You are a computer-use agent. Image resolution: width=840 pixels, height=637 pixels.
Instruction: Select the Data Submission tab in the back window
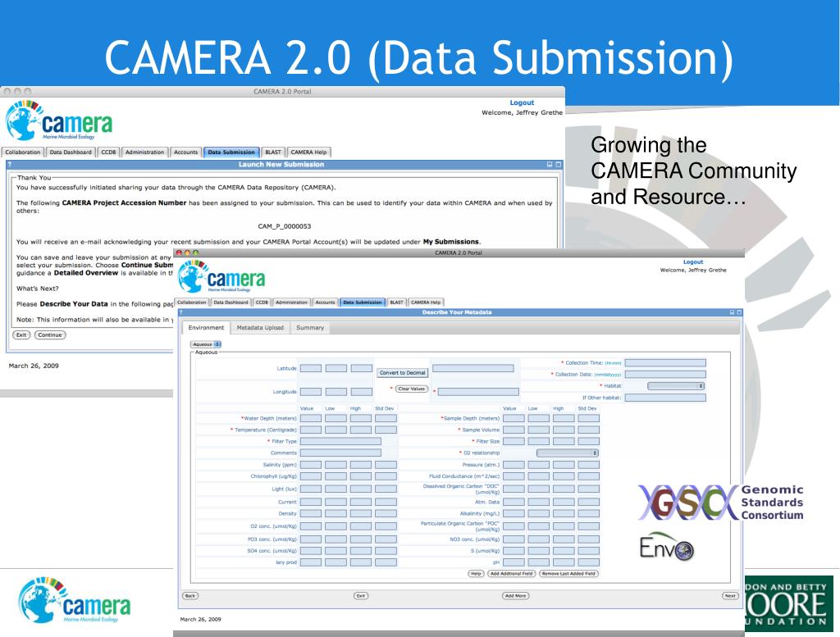pos(231,152)
